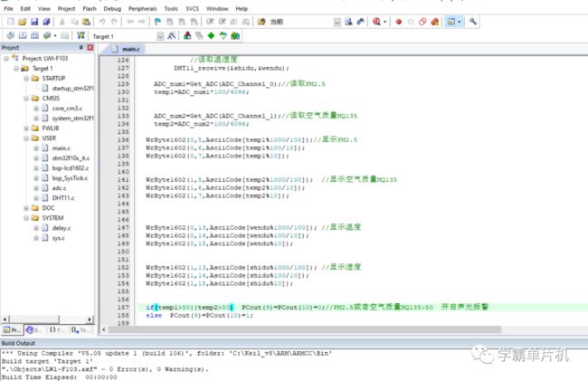Open the Flash menu
The width and height of the screenshot is (588, 381).
(x=90, y=8)
